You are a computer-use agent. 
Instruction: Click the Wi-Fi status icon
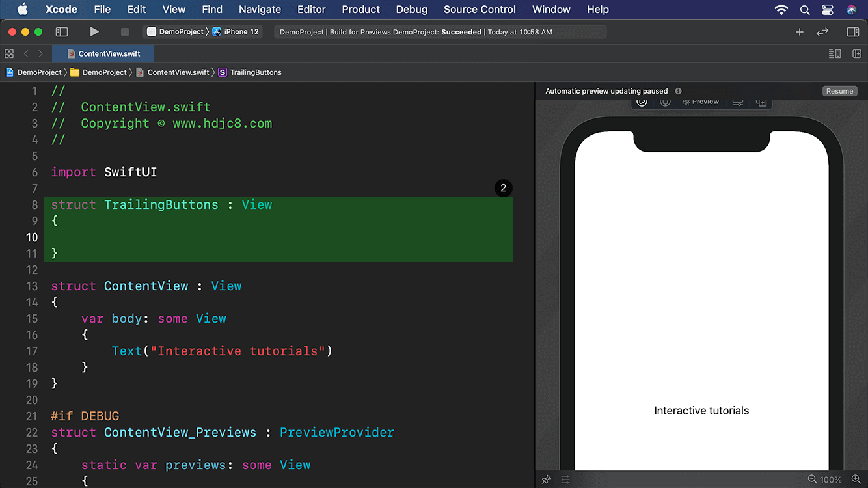point(781,9)
